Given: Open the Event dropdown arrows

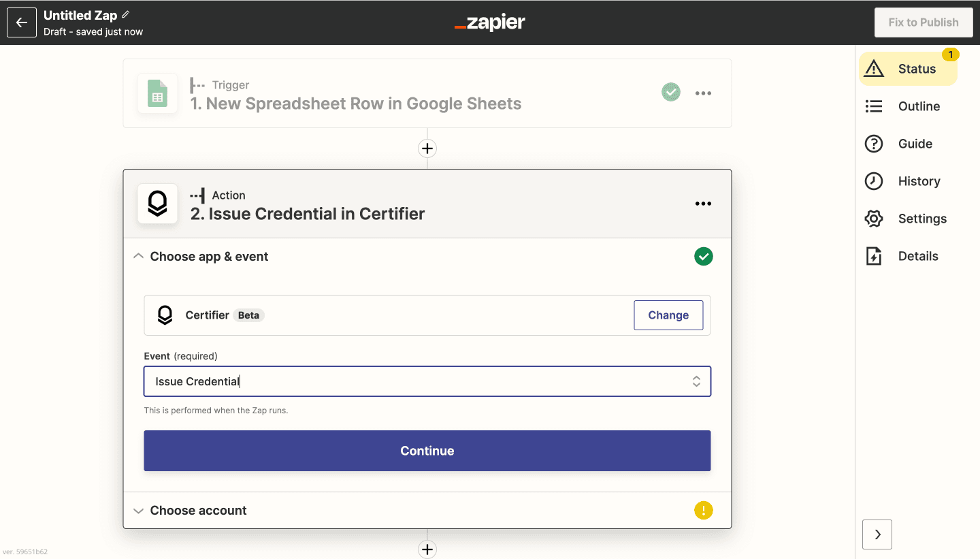Looking at the screenshot, I should coord(696,381).
